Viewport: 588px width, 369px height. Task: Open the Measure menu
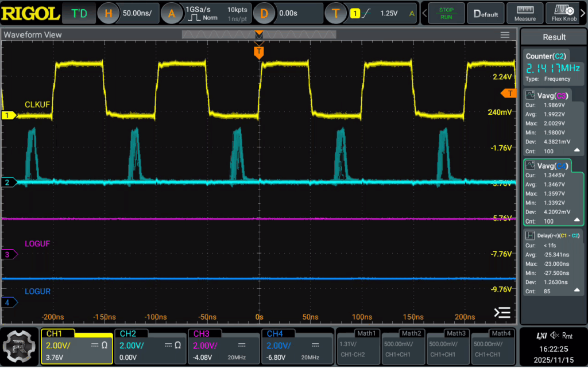(525, 14)
